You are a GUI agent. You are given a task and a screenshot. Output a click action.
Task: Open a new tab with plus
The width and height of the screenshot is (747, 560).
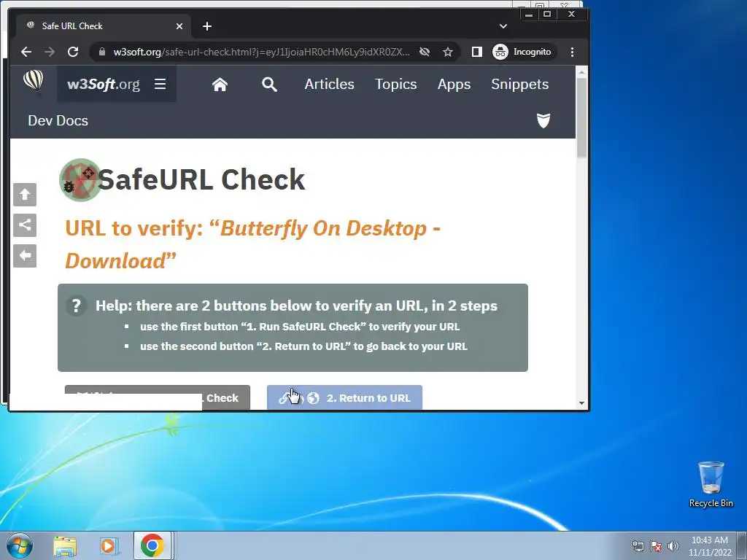click(206, 26)
